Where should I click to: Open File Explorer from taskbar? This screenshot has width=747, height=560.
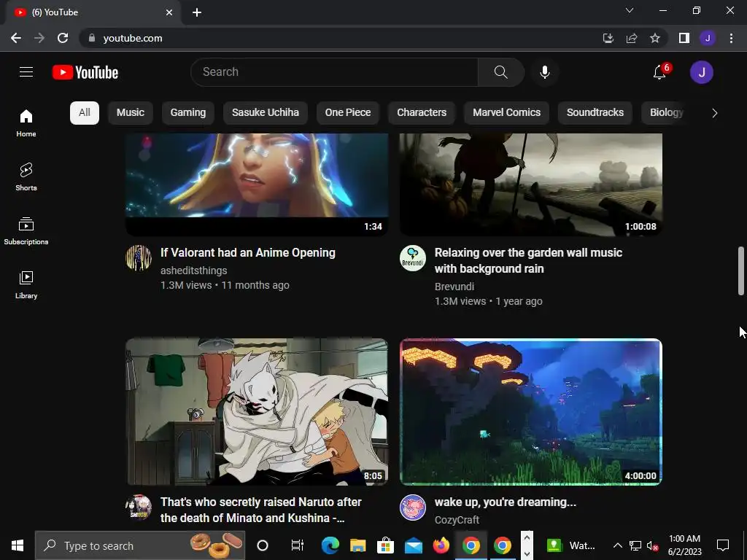357,545
